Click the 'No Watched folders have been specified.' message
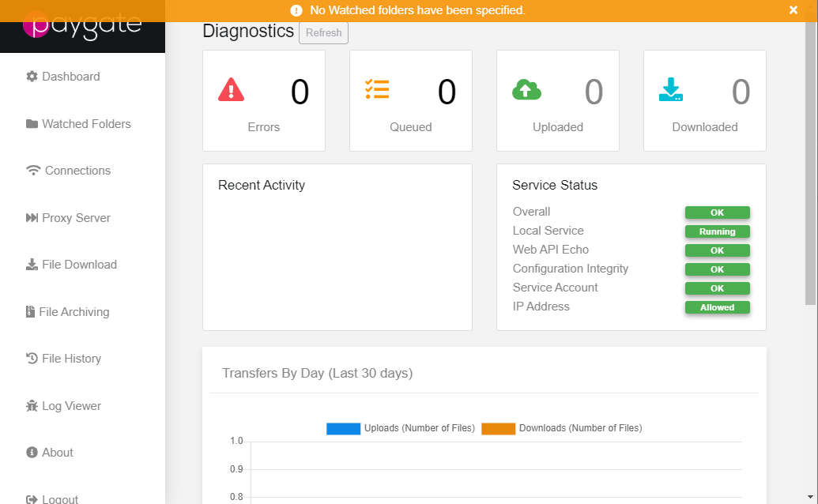 pyautogui.click(x=417, y=10)
